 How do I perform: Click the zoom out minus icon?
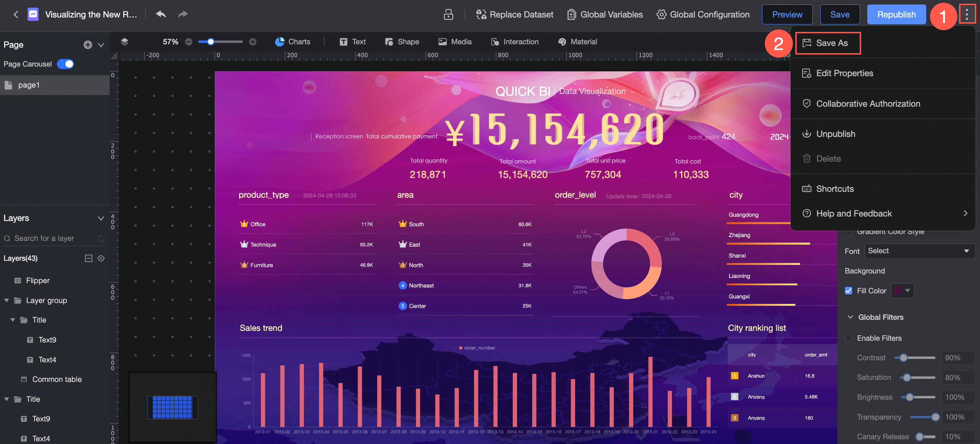(x=188, y=42)
